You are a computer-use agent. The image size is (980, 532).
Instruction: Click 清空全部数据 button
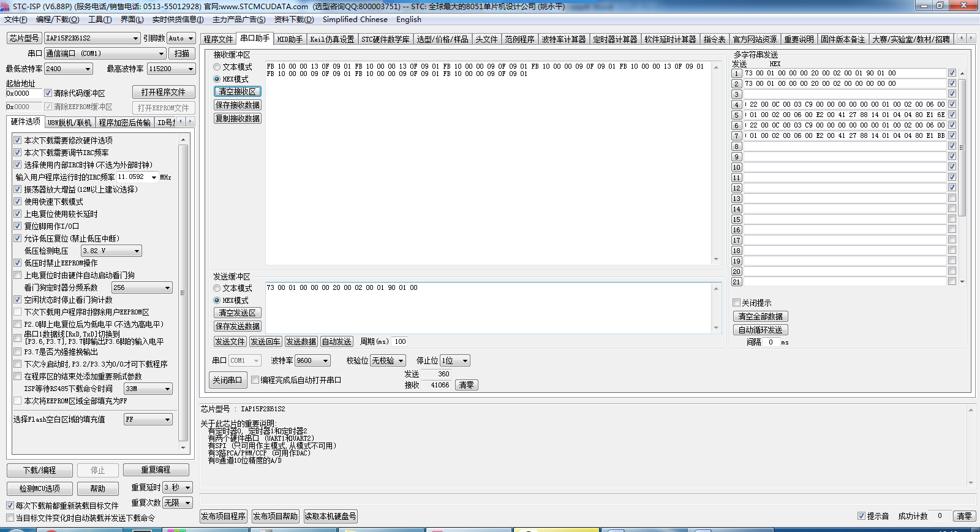[x=760, y=316]
